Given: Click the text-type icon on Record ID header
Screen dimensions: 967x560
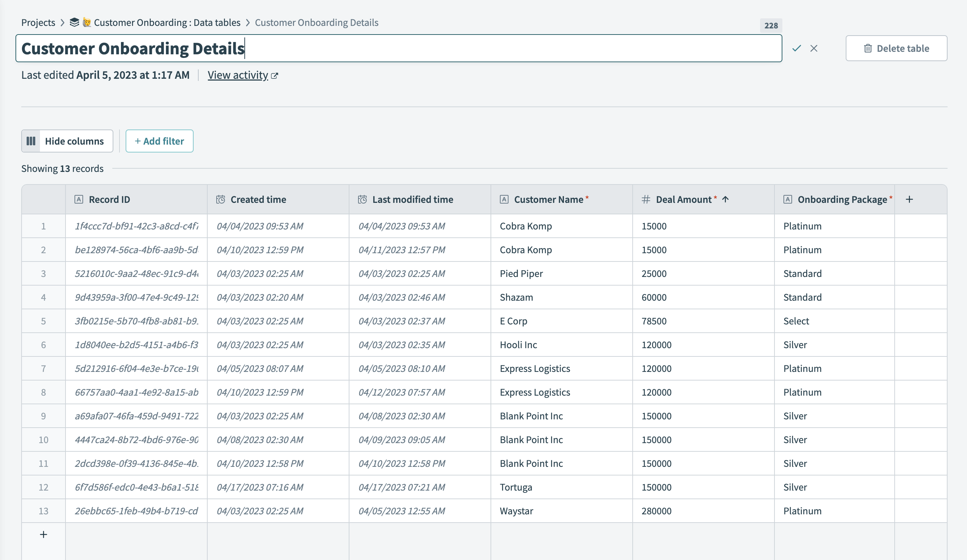Looking at the screenshot, I should 78,199.
